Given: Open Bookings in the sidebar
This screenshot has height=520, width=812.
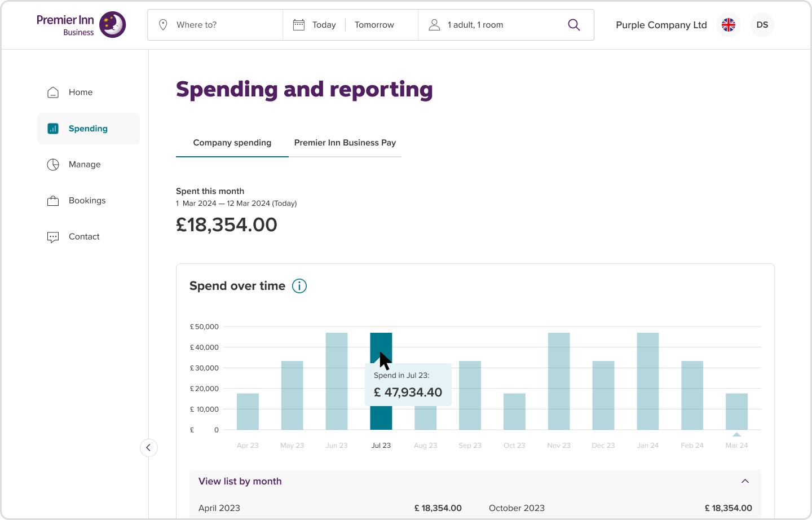Looking at the screenshot, I should [x=89, y=201].
